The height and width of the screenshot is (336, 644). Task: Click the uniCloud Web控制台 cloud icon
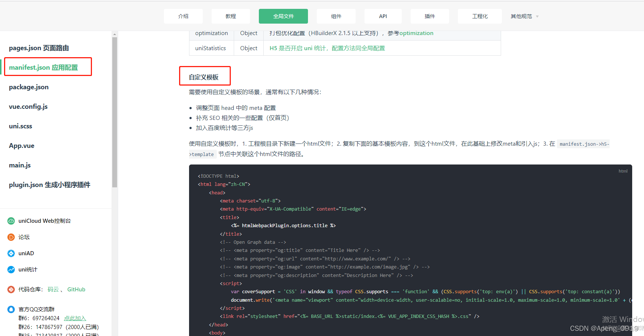coord(11,221)
